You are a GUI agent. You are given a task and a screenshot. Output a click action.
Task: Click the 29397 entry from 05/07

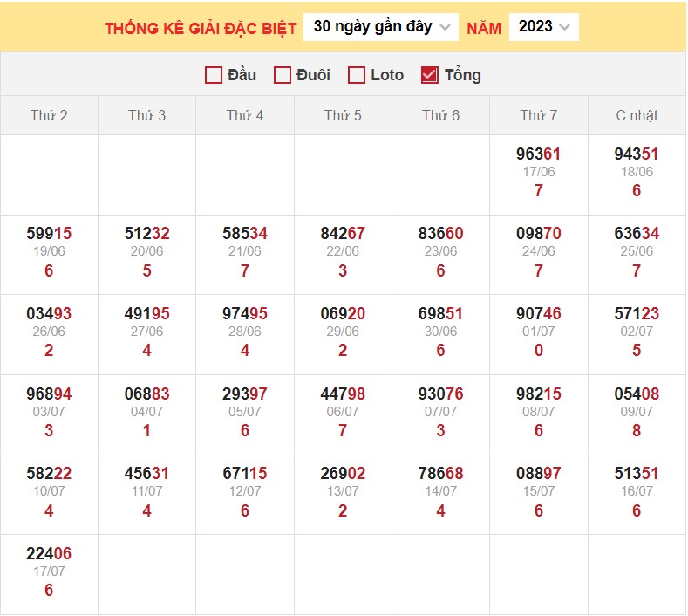245,394
